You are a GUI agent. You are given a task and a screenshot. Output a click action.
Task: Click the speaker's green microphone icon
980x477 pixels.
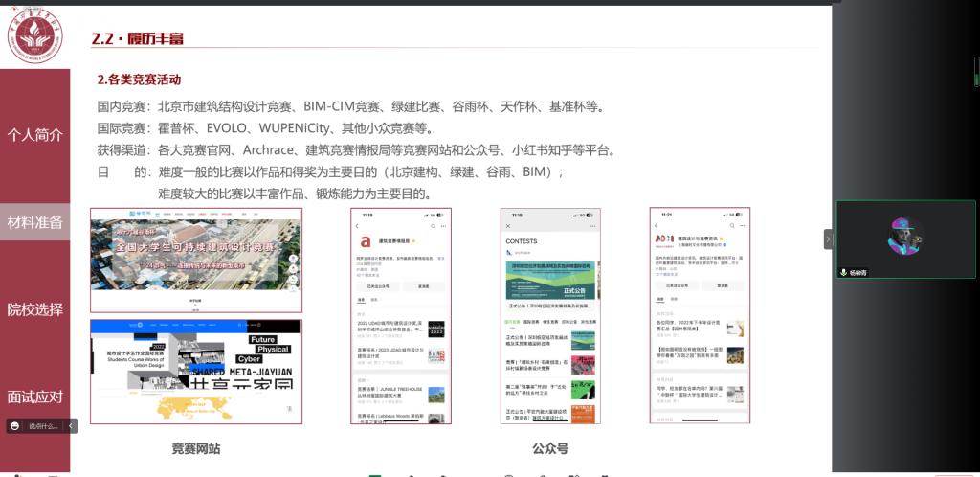pos(843,272)
